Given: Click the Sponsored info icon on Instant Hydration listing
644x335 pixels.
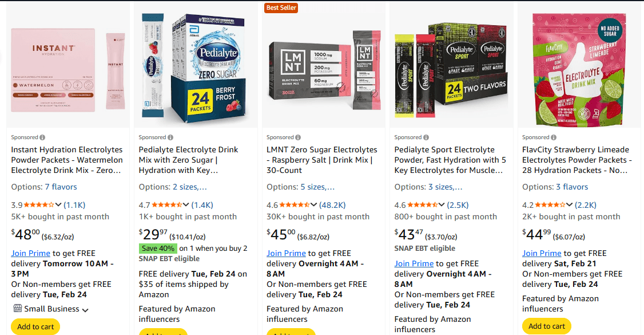Looking at the screenshot, I should (42, 137).
